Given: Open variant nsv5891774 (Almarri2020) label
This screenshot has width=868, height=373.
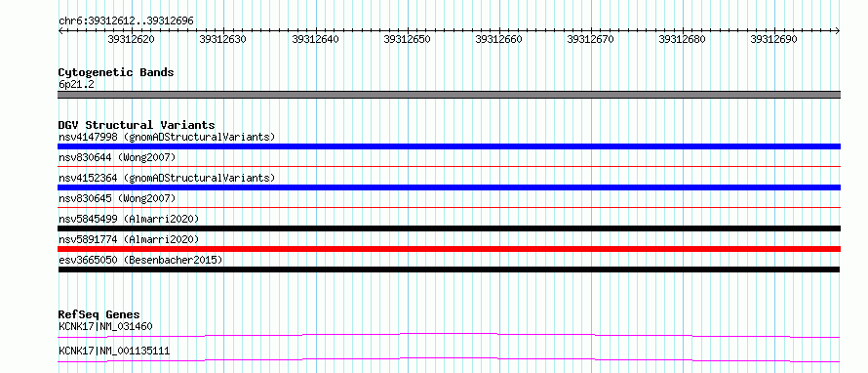Looking at the screenshot, I should tap(129, 239).
